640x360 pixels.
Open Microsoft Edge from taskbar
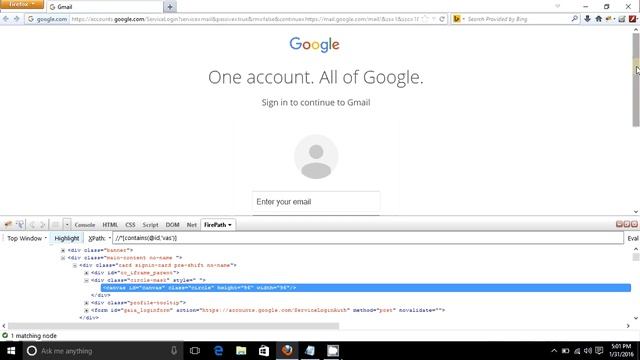[x=219, y=351]
